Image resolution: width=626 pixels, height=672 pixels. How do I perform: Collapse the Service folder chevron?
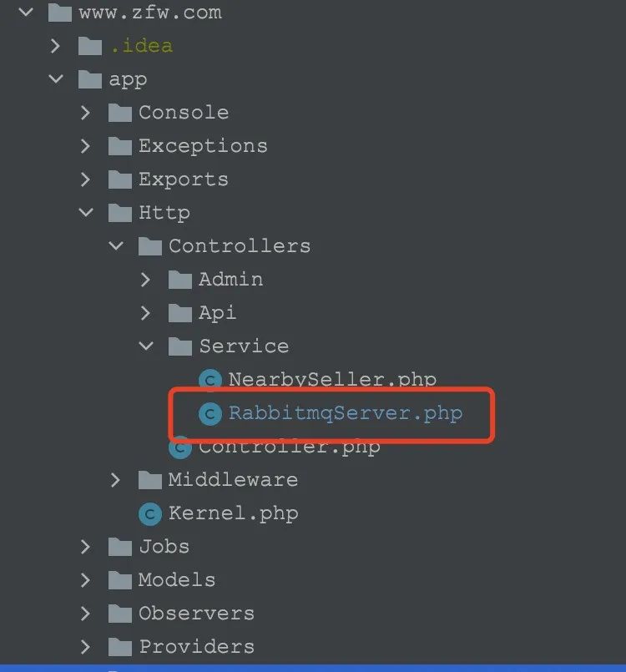146,346
